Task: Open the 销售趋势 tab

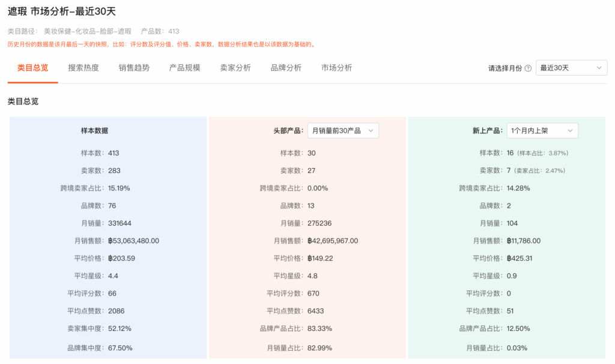Action: tap(134, 68)
